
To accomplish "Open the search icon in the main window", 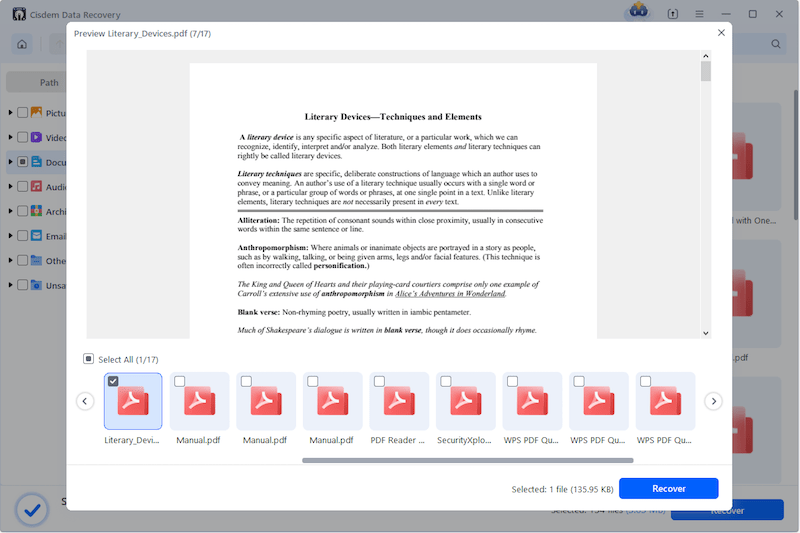I will click(x=776, y=44).
